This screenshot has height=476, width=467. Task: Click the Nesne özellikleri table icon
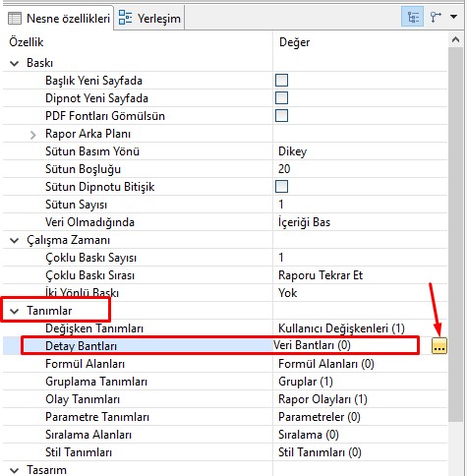15,19
